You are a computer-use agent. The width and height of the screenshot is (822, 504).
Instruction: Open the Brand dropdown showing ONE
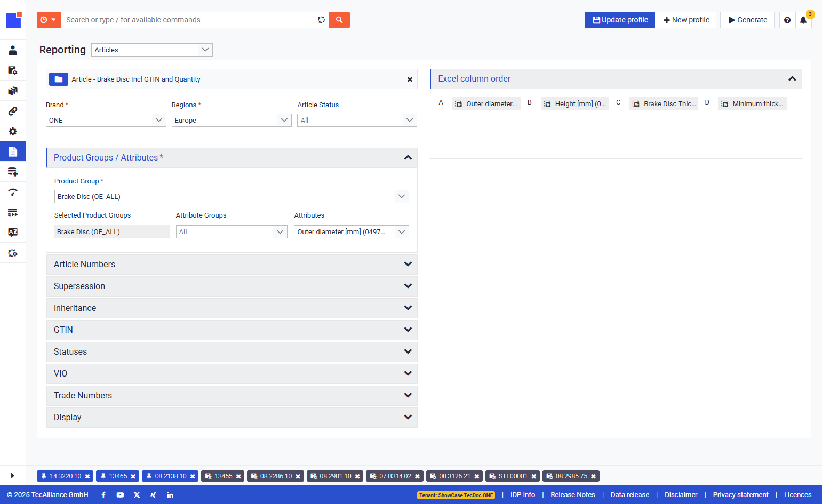click(x=106, y=120)
